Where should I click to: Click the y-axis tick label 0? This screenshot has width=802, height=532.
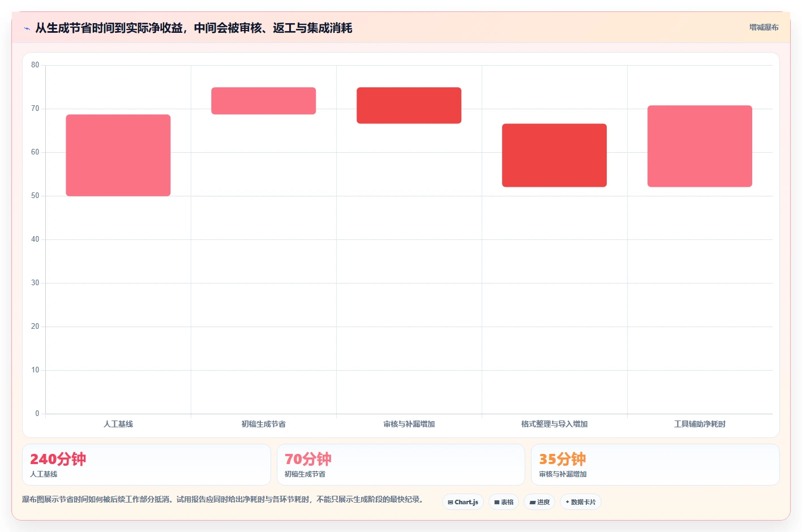coord(37,414)
